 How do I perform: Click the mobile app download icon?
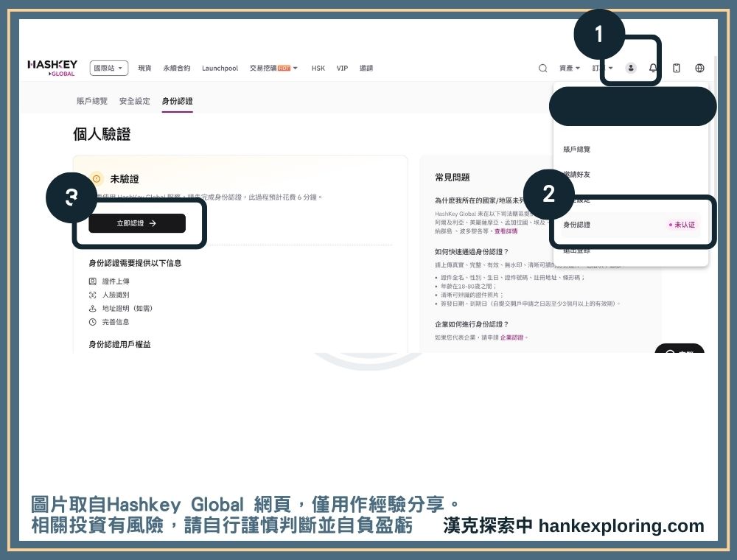click(x=677, y=68)
